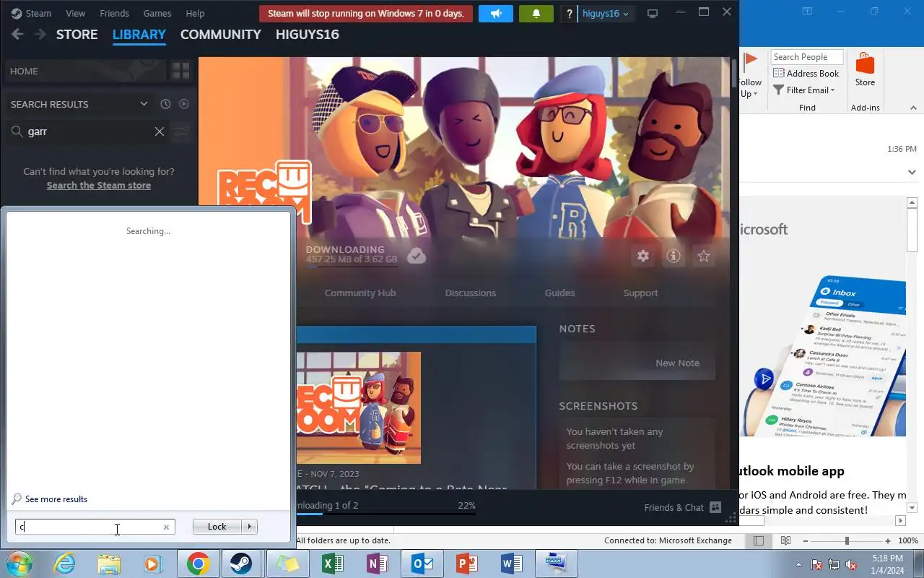The width and height of the screenshot is (924, 578).
Task: Open Outlook Store add-ins
Action: pos(865,69)
